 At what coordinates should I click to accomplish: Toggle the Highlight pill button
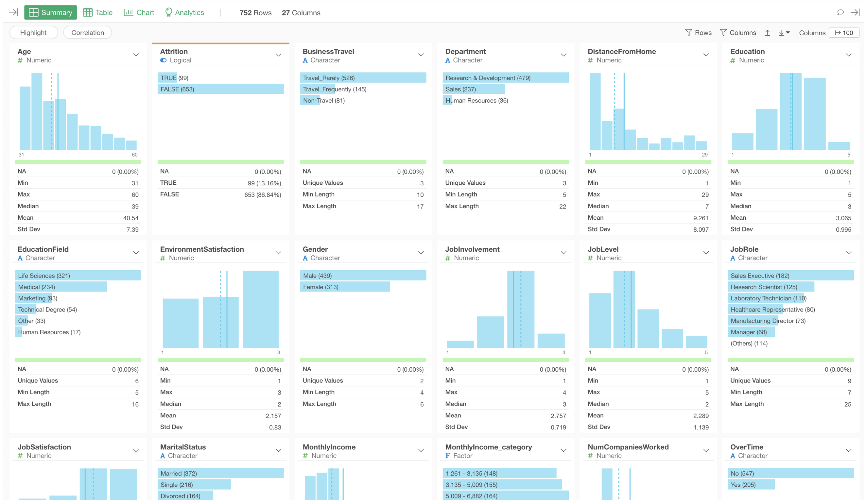point(33,33)
